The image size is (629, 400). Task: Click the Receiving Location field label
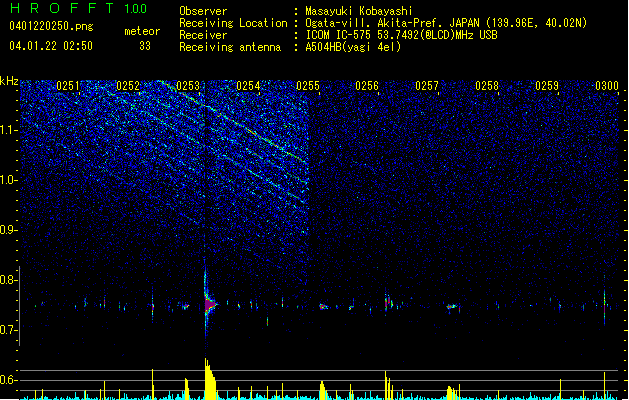pos(233,23)
